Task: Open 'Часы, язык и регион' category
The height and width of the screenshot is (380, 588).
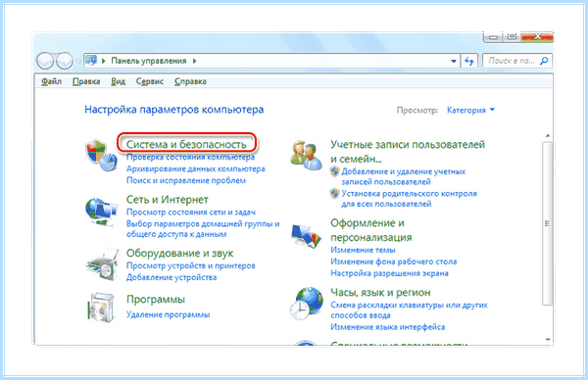Action: tap(380, 293)
